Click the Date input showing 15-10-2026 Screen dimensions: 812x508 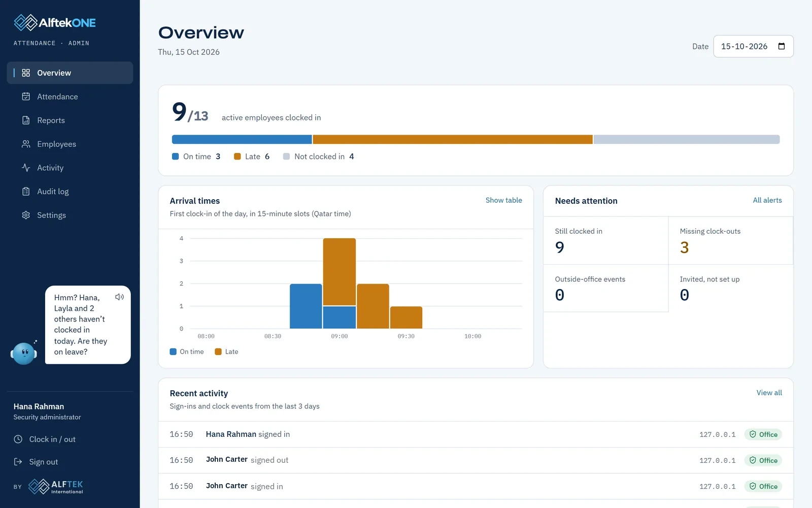coord(753,46)
